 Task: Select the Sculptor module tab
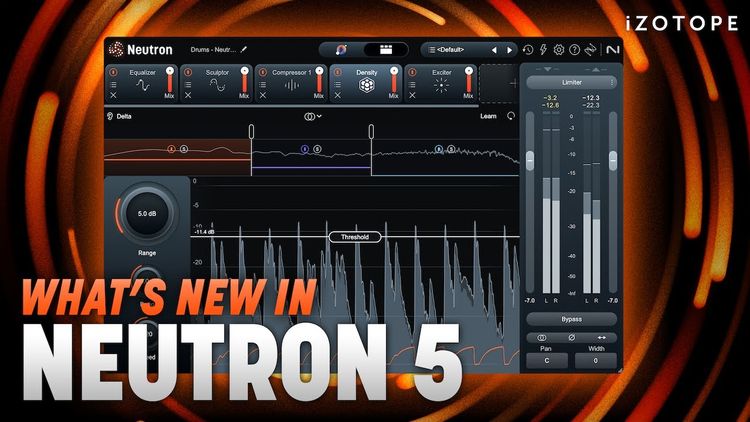tap(217, 83)
